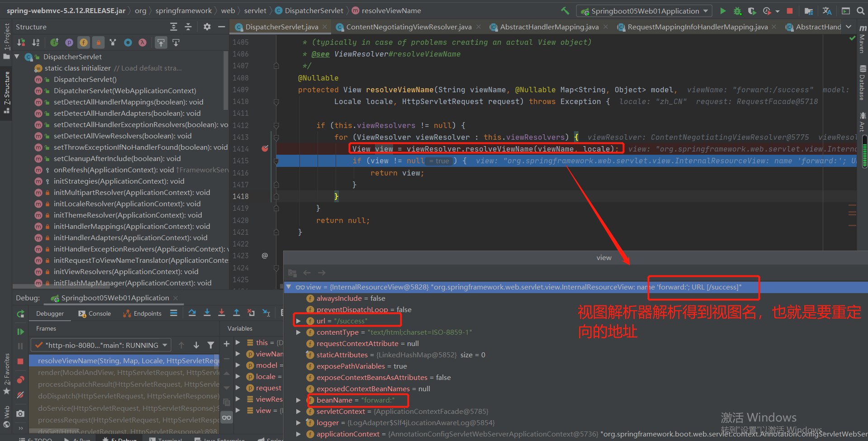Image resolution: width=868 pixels, height=441 pixels.
Task: Toggle Sort Alphabetically in the Structure toolbar
Action: [x=36, y=43]
